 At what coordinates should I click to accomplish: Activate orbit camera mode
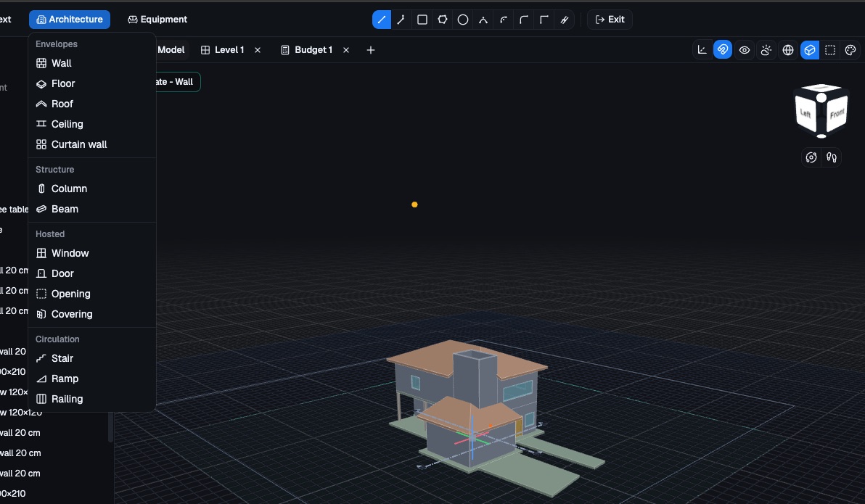(811, 157)
